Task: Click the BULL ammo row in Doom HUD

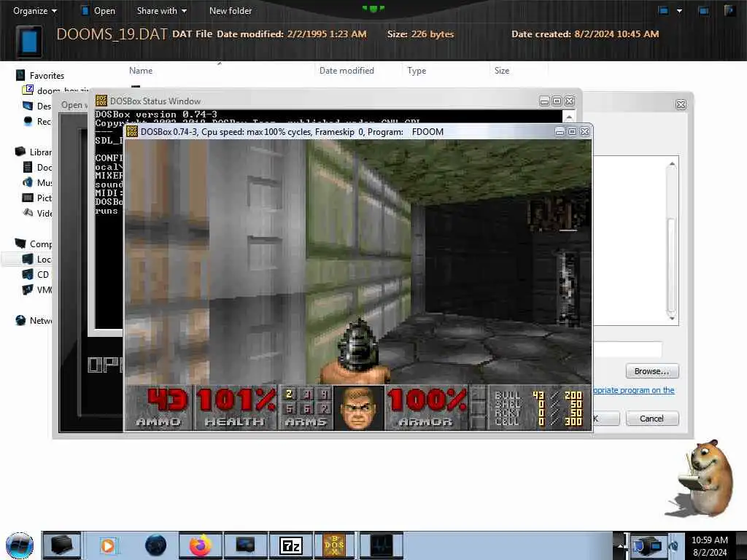Action: tap(538, 395)
